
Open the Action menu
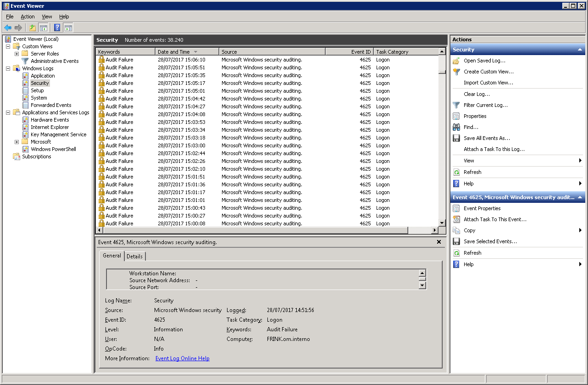coord(28,17)
